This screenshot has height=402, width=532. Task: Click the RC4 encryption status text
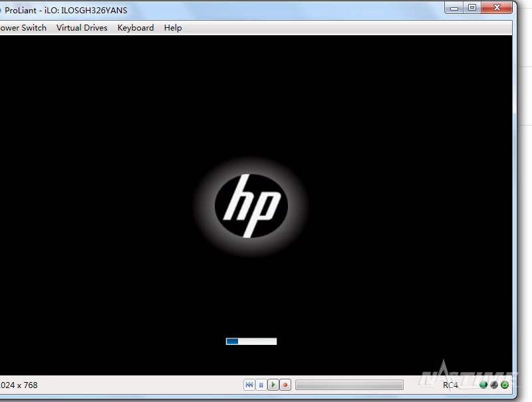point(450,385)
